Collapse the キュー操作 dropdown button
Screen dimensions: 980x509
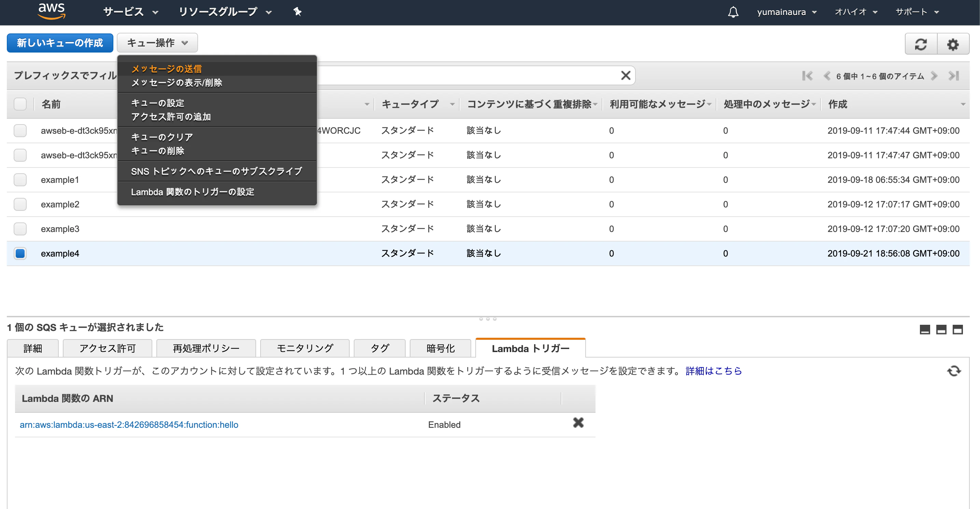[x=157, y=43]
